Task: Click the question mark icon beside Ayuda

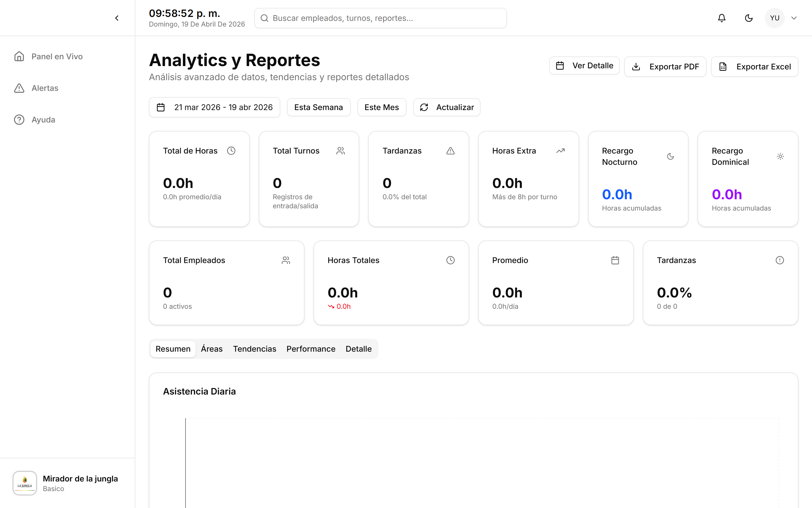Action: coord(19,120)
